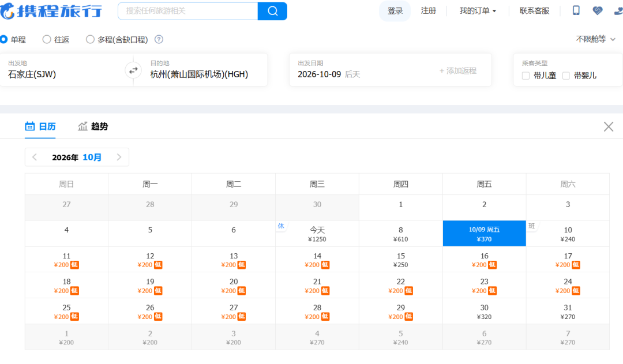This screenshot has height=364, width=623.
Task: Click the blue search magnifier button
Action: (272, 11)
